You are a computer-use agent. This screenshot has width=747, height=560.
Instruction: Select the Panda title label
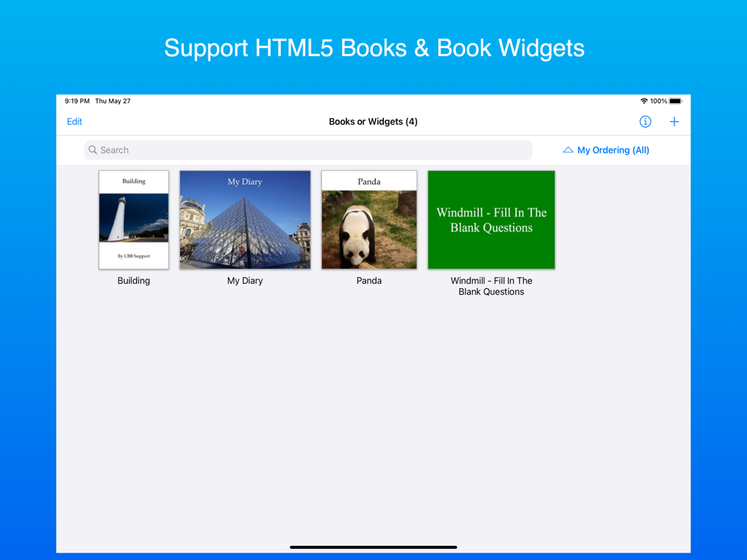369,281
